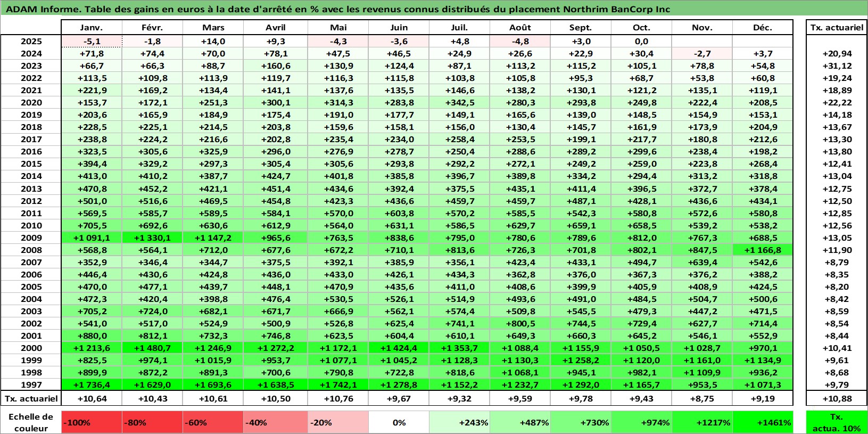Click the +8,75 November actuarial rate cell
The width and height of the screenshot is (868, 434).
click(702, 398)
